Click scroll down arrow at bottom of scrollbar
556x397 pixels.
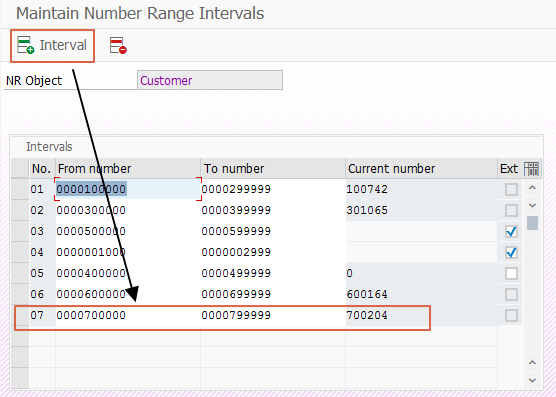(x=532, y=380)
